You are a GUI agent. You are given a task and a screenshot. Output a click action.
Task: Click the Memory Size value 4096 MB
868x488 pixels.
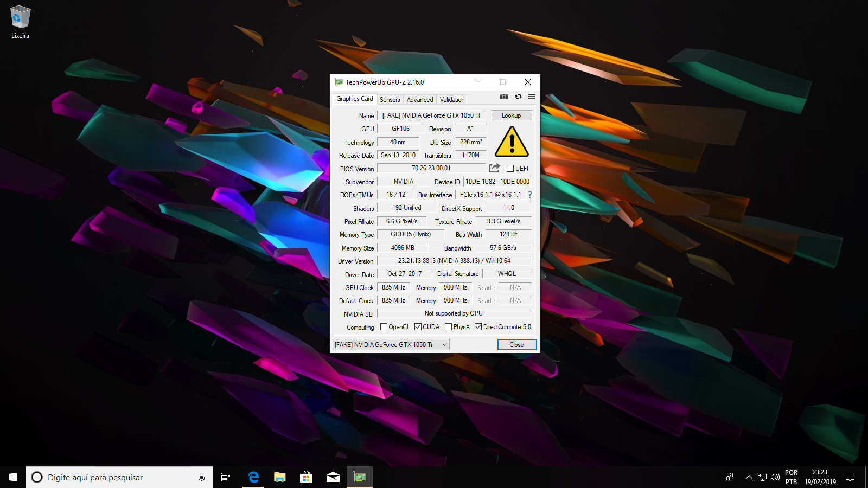tap(403, 248)
